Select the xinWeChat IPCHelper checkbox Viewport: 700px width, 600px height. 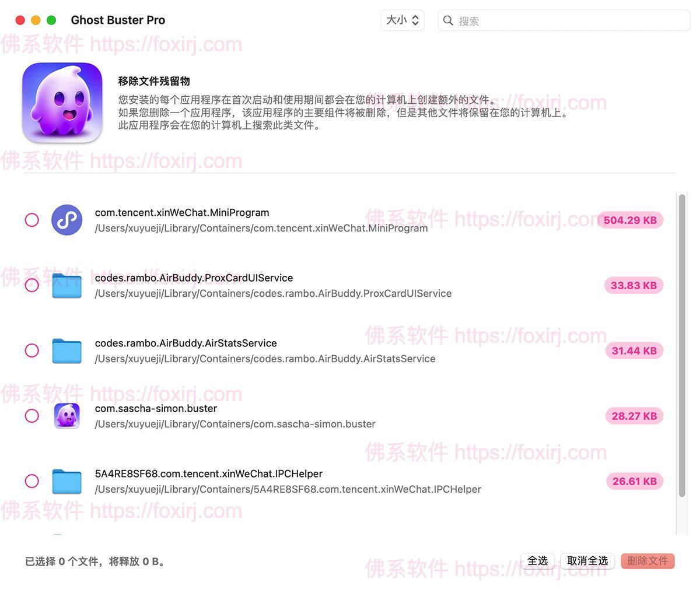click(x=32, y=481)
